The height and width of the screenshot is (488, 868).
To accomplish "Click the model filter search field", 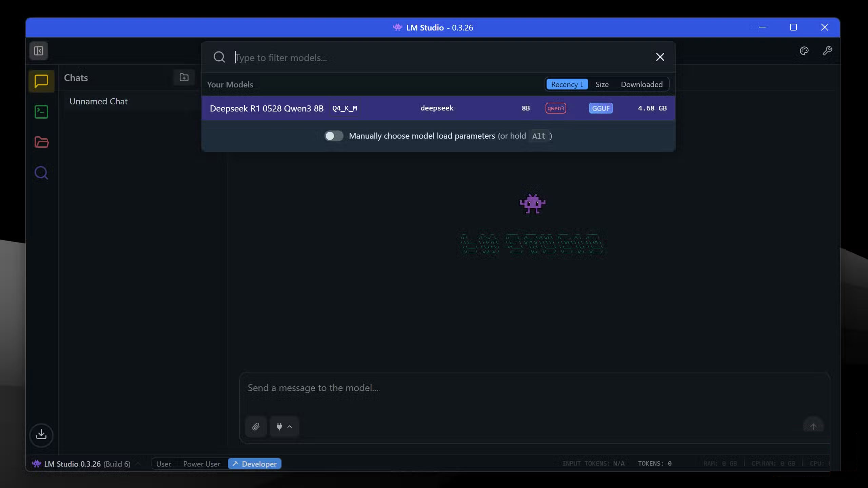I will click(407, 57).
